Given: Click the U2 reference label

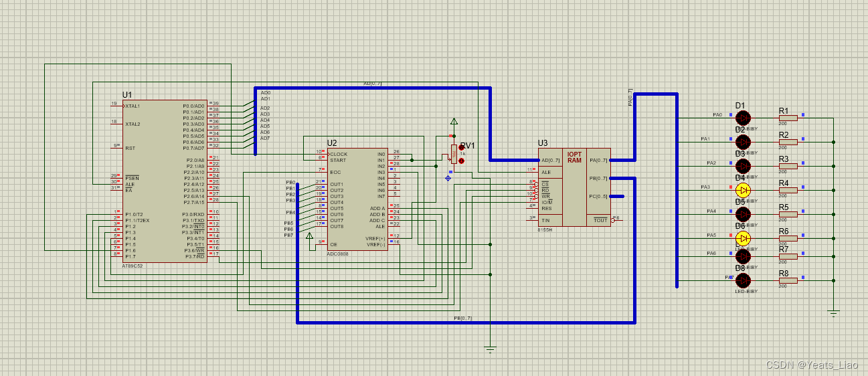Looking at the screenshot, I should (x=332, y=143).
